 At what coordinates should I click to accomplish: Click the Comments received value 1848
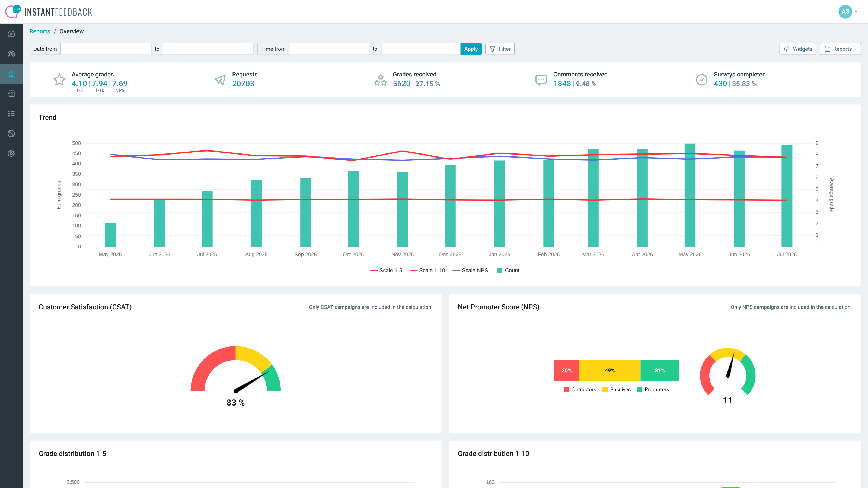[x=562, y=84]
